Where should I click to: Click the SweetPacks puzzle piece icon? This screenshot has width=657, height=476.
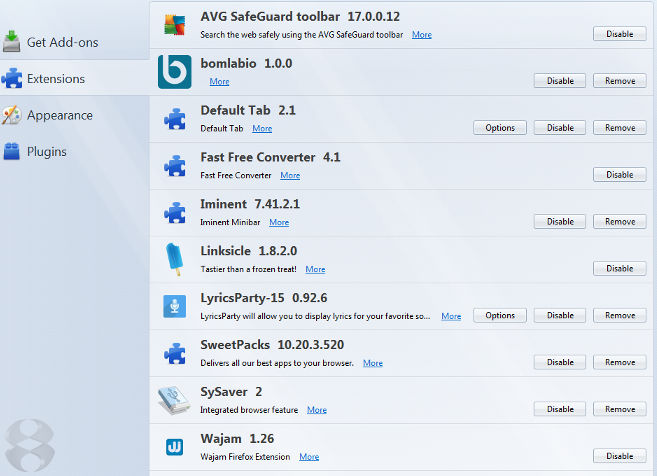[175, 354]
